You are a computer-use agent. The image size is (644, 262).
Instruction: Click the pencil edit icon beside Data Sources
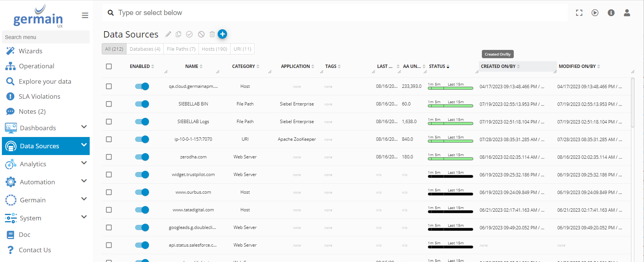168,34
